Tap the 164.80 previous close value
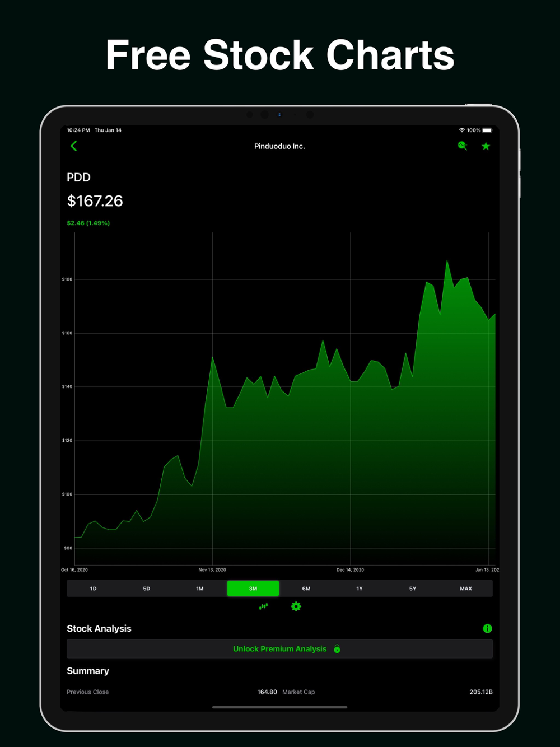This screenshot has width=560, height=747. pos(267,692)
